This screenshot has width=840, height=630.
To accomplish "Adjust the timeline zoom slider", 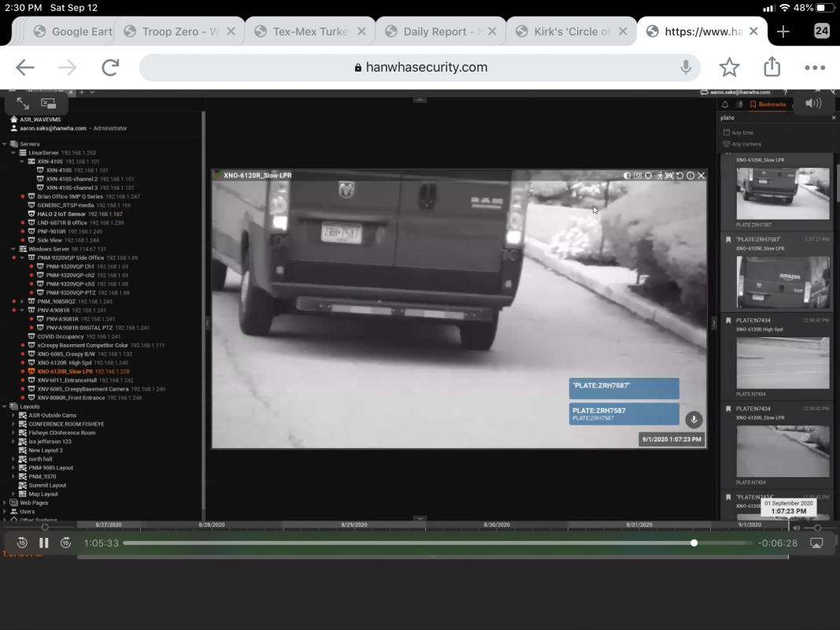I will 45,527.
